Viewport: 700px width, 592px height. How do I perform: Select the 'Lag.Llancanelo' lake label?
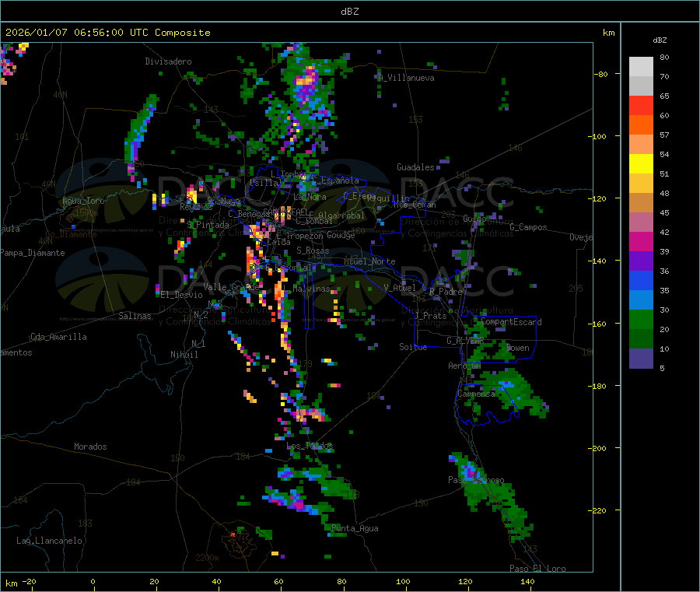50,541
